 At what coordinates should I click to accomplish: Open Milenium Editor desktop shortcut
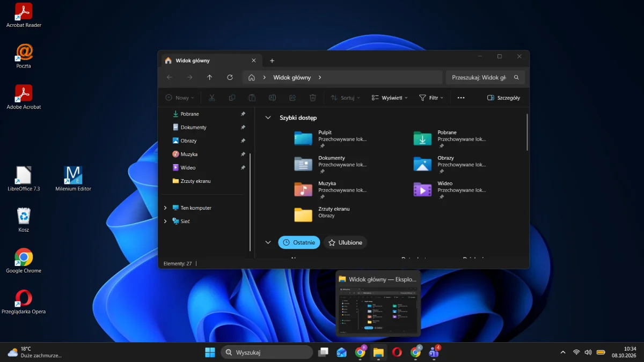(73, 179)
